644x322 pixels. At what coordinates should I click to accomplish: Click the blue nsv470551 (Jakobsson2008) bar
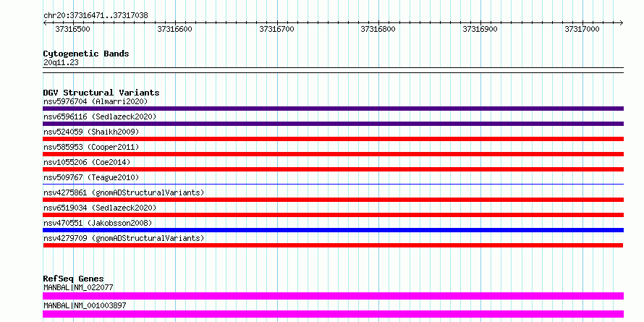click(x=333, y=230)
